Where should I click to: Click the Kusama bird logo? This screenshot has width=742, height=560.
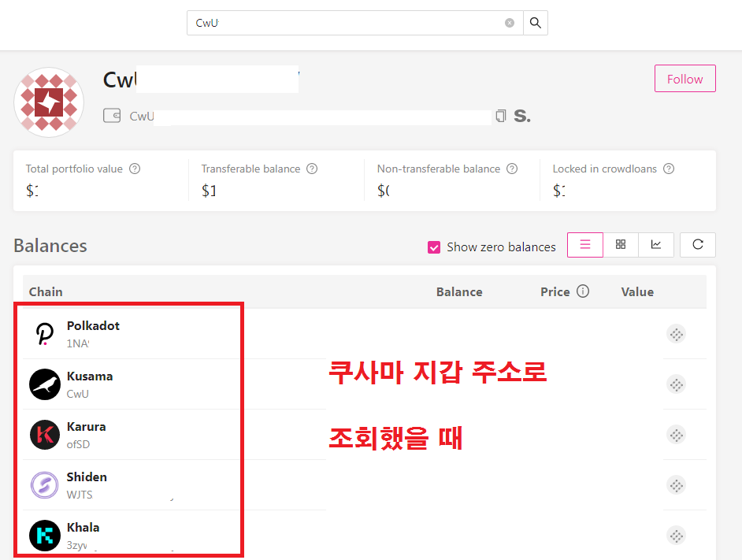pos(45,384)
